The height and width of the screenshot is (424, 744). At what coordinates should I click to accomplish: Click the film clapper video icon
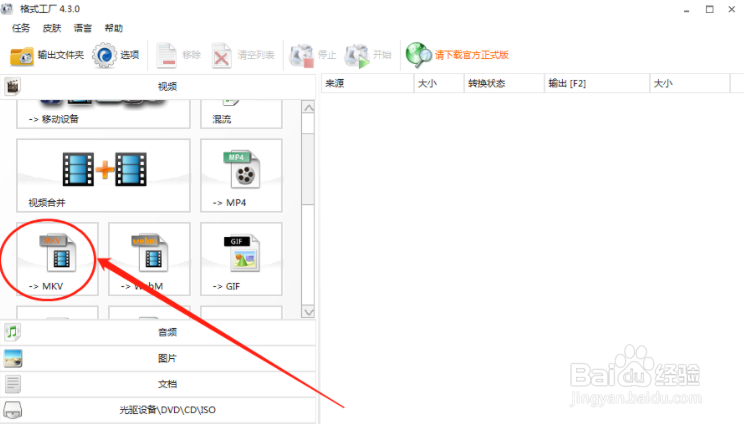(x=13, y=86)
